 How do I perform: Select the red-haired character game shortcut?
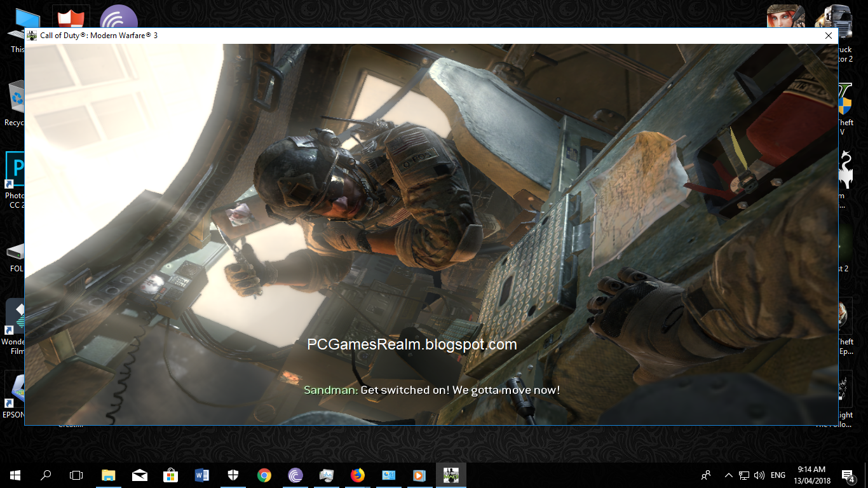(785, 17)
